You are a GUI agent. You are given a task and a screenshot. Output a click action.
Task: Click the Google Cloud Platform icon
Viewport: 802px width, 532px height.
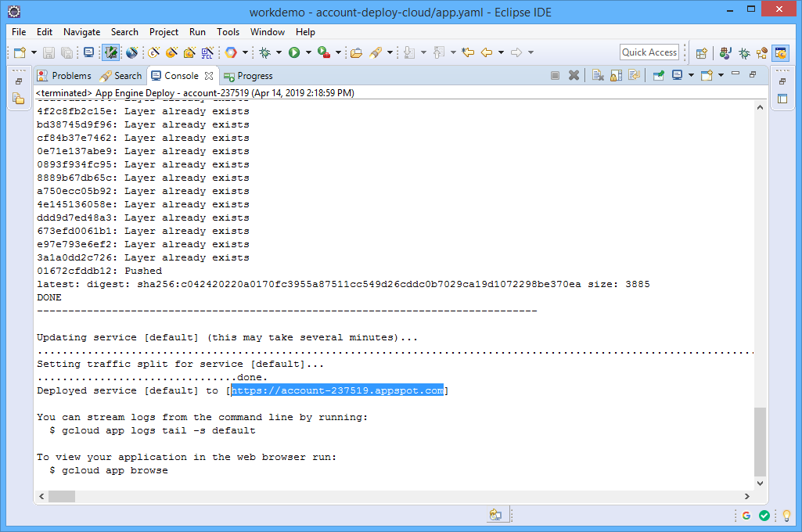point(231,52)
